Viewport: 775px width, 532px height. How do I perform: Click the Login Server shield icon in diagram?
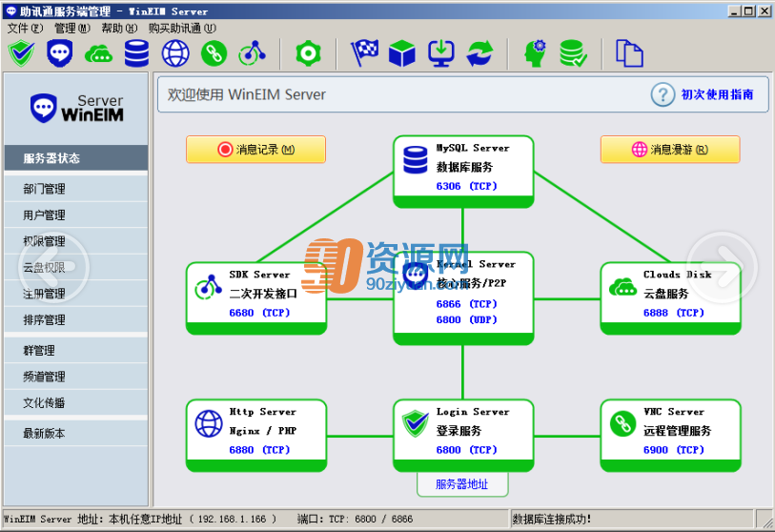point(416,423)
